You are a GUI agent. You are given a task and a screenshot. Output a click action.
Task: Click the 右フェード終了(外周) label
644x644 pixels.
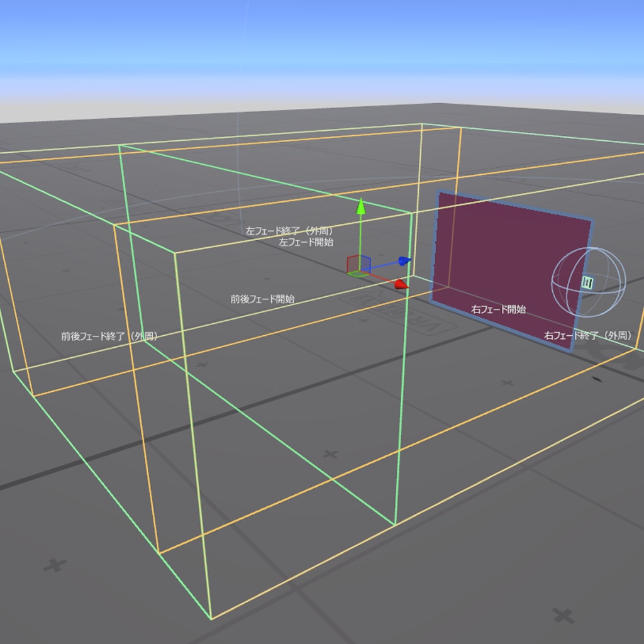point(588,336)
